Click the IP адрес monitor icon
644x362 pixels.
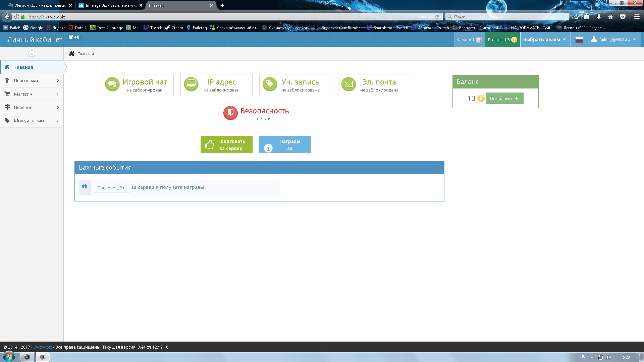click(x=191, y=84)
